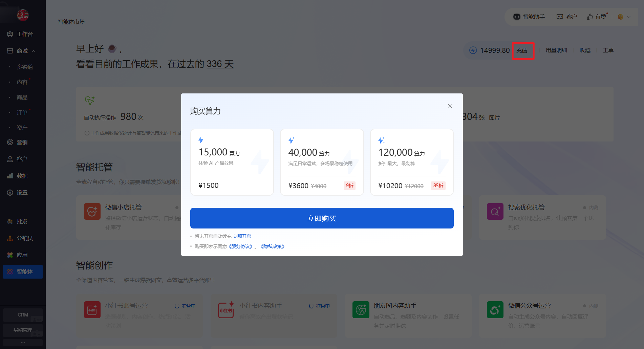The image size is (644, 349).
Task: Enable auto-recharge via 立即开启
Action: 242,236
